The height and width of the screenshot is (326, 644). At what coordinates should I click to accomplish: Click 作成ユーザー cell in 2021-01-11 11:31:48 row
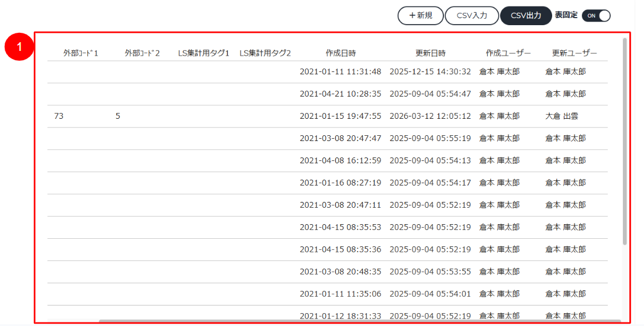tap(500, 71)
